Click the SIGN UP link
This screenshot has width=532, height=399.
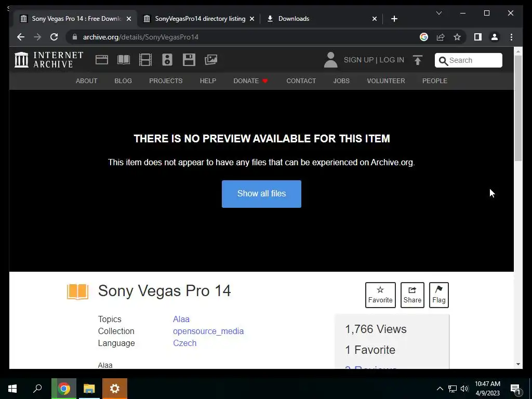tap(358, 60)
